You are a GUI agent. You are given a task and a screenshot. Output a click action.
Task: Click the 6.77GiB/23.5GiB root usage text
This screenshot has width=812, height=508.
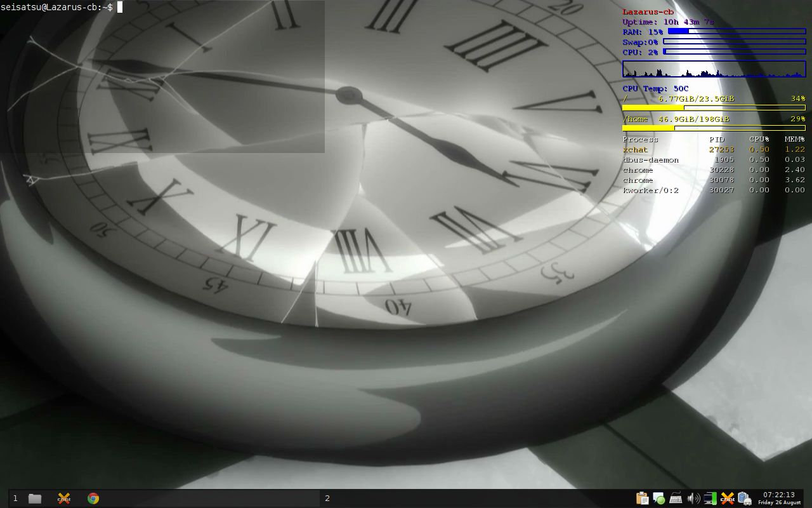(697, 99)
